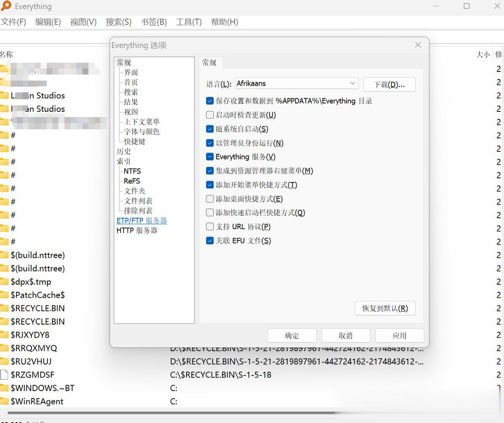Open the 语言 Afrikaans dropdown
This screenshot has width=504, height=423.
tap(297, 83)
